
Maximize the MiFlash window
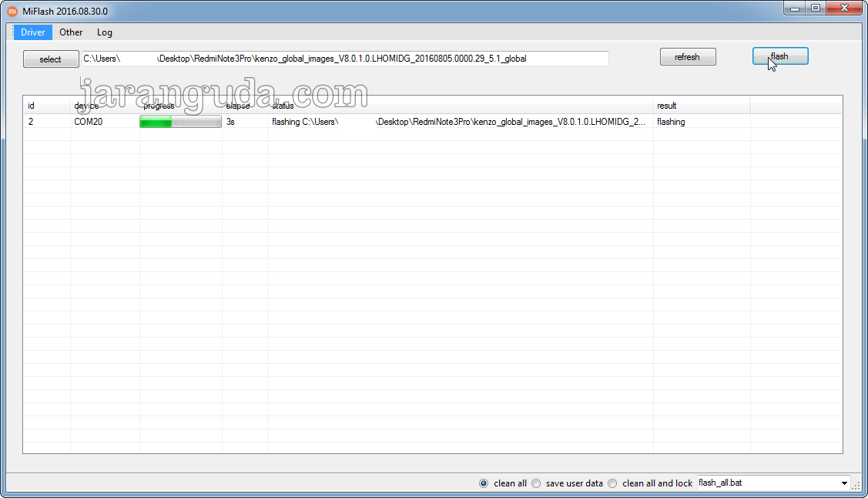816,8
